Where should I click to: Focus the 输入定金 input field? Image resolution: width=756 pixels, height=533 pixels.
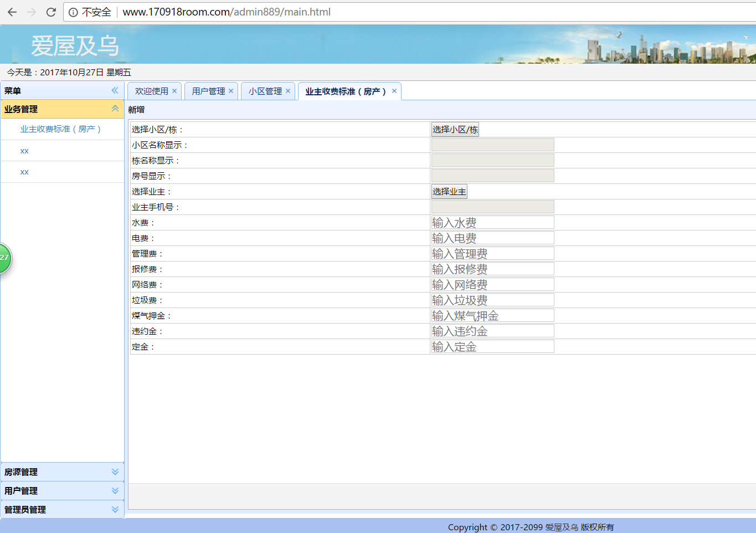point(492,347)
